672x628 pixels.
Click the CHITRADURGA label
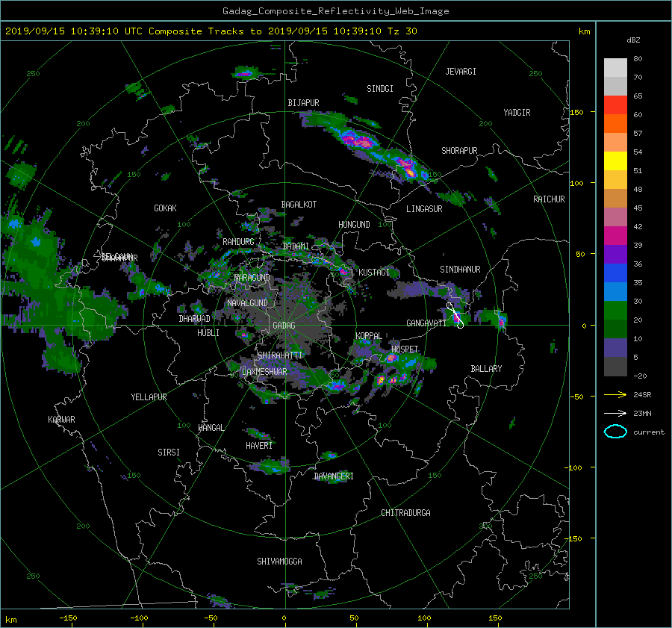pyautogui.click(x=405, y=513)
